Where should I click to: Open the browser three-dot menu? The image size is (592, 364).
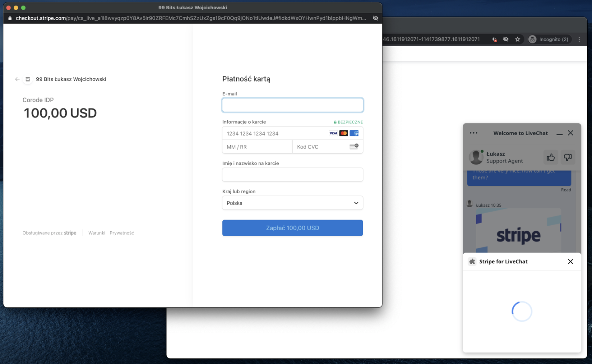click(579, 39)
